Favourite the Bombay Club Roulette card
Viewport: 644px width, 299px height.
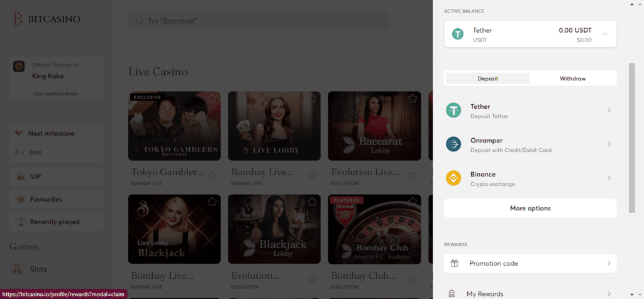coord(413,202)
